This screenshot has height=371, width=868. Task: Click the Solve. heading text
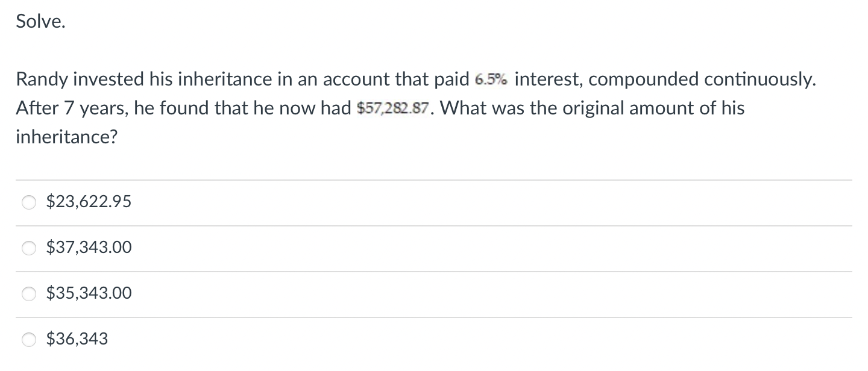click(x=40, y=22)
